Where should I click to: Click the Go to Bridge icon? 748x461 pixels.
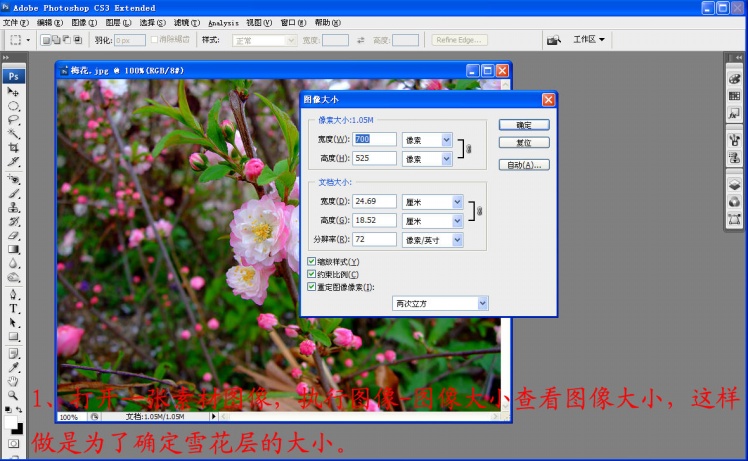click(553, 40)
